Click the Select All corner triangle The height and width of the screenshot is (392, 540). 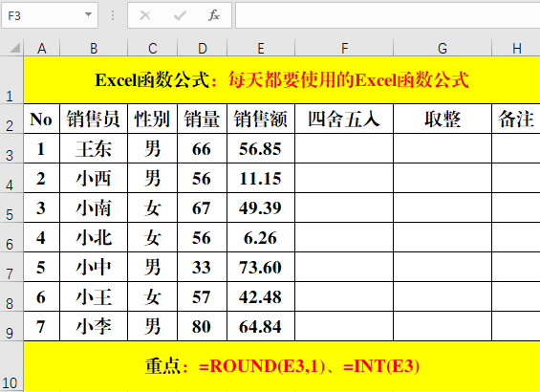(14, 48)
